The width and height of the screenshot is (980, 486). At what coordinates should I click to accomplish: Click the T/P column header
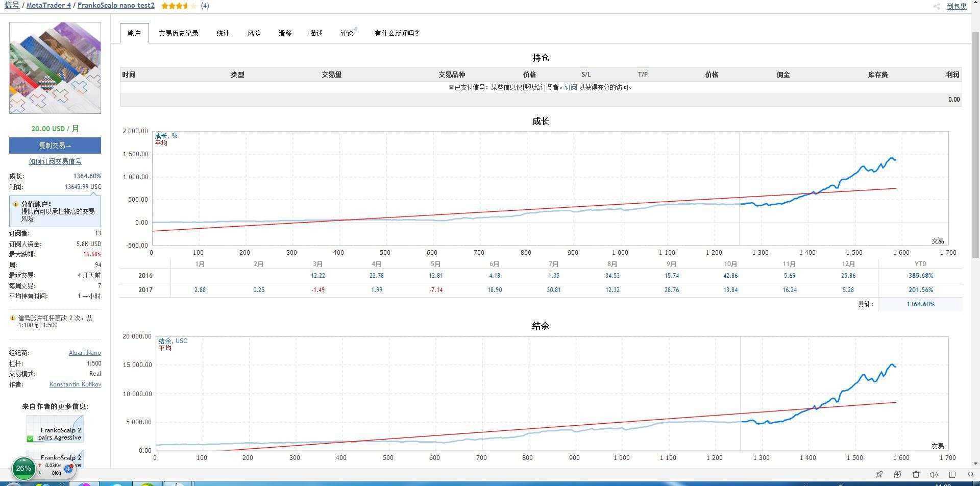click(x=643, y=75)
